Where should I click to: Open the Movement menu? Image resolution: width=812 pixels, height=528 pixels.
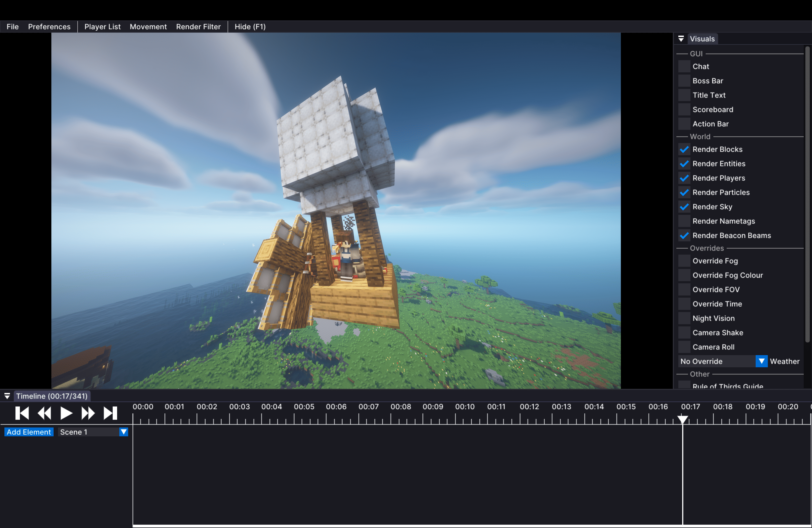point(148,27)
